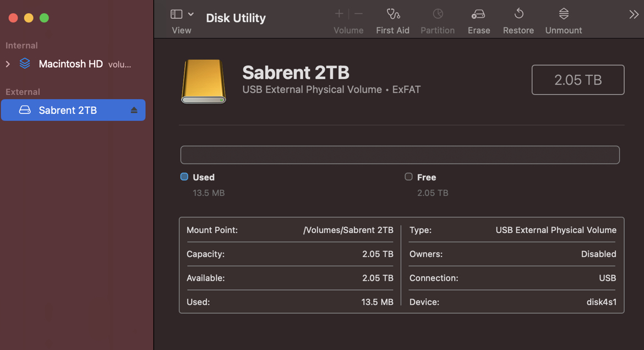Click the Partition pie chart icon

(438, 14)
